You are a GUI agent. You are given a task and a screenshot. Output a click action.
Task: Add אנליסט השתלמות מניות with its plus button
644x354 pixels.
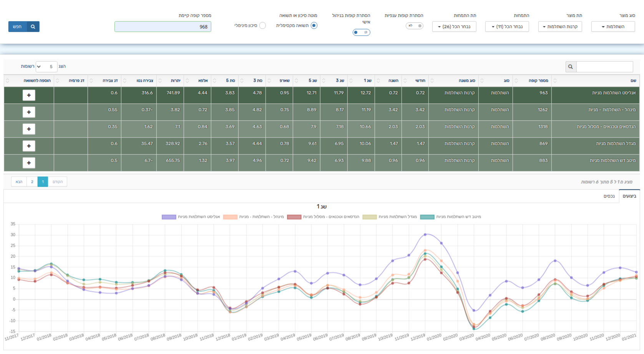coord(29,95)
